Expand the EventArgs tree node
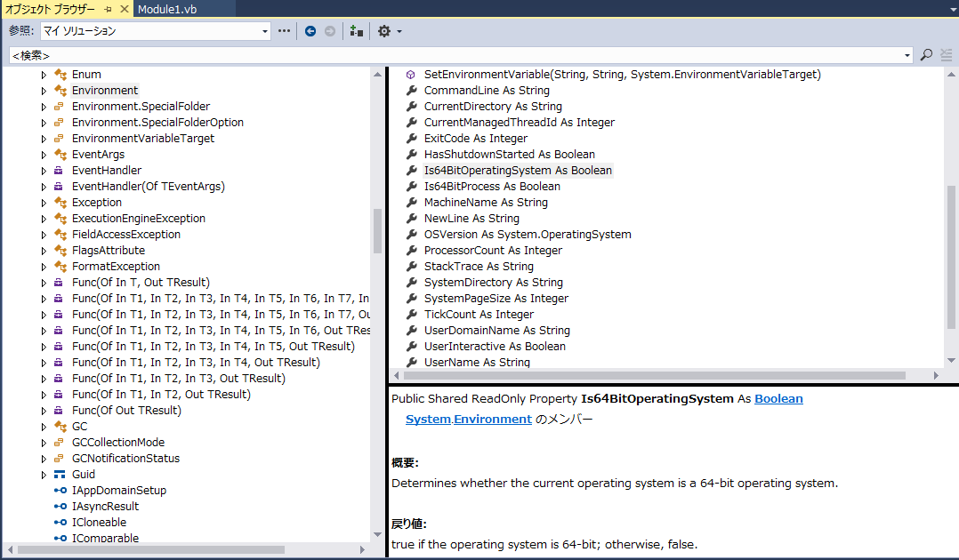Image resolution: width=959 pixels, height=560 pixels. tap(44, 155)
